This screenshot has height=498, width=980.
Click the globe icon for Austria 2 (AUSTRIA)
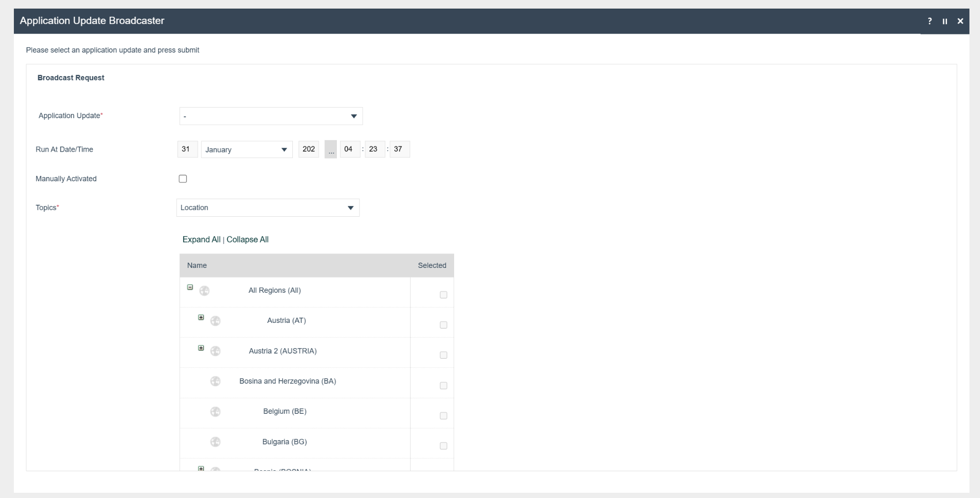pos(215,351)
